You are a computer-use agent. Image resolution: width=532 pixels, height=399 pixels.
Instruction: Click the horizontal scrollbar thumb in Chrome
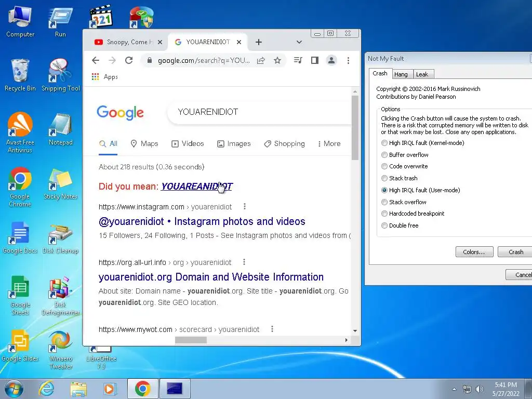pos(191,340)
